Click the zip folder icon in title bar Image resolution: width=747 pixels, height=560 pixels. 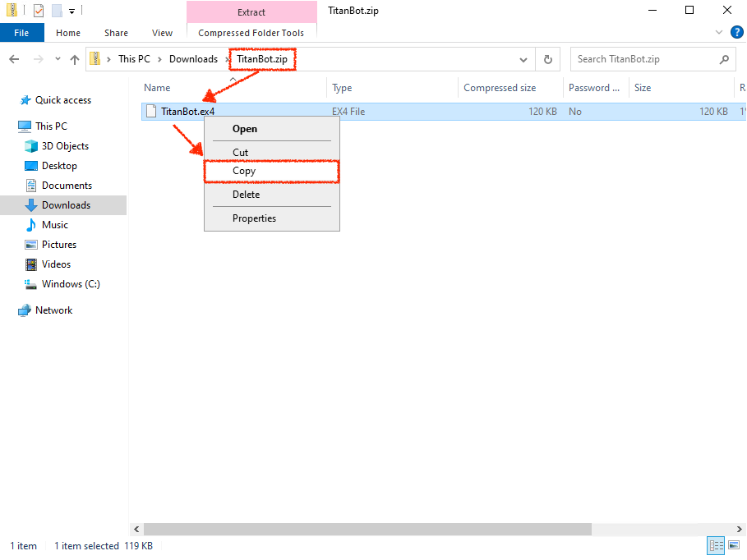point(12,10)
